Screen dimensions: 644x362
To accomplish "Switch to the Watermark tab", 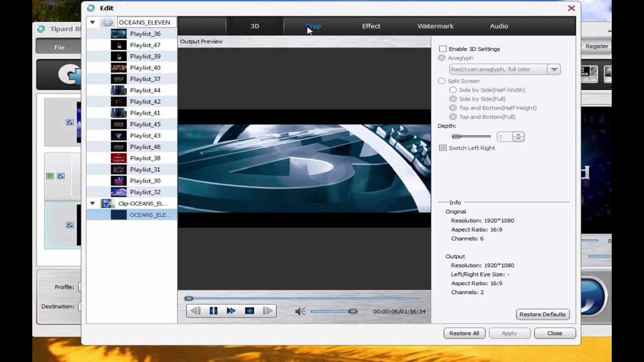I will pos(435,26).
